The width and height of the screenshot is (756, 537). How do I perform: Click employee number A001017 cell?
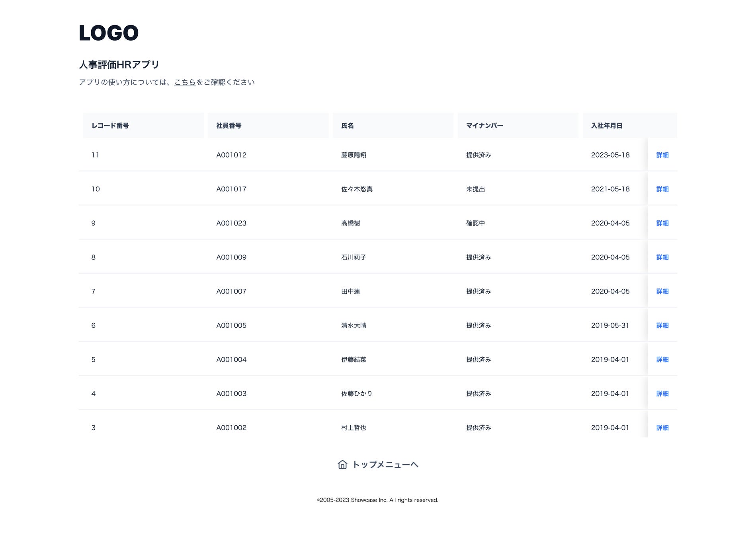click(x=231, y=189)
